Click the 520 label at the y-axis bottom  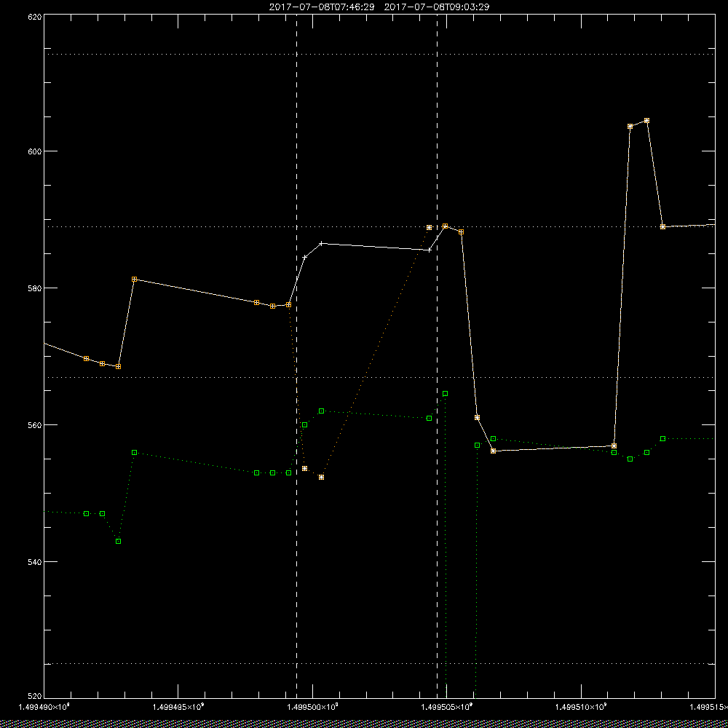point(36,696)
